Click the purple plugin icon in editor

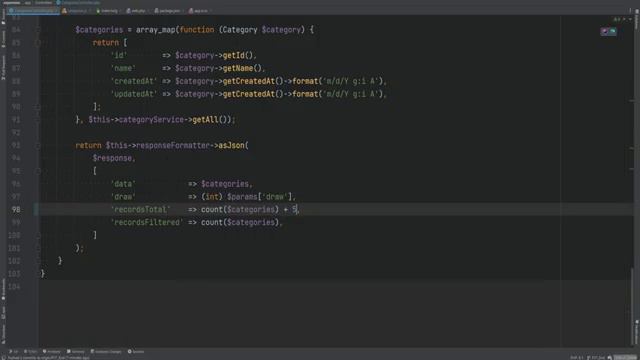pos(604,31)
